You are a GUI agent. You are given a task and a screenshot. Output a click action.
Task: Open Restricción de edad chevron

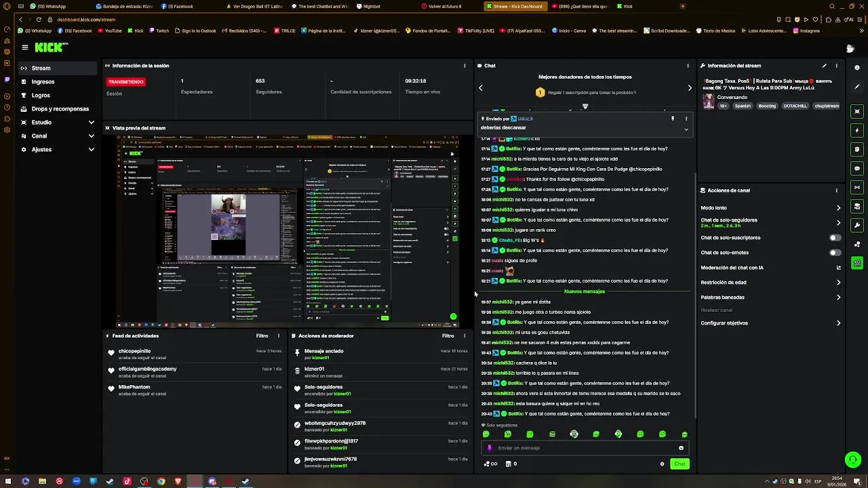[838, 283]
